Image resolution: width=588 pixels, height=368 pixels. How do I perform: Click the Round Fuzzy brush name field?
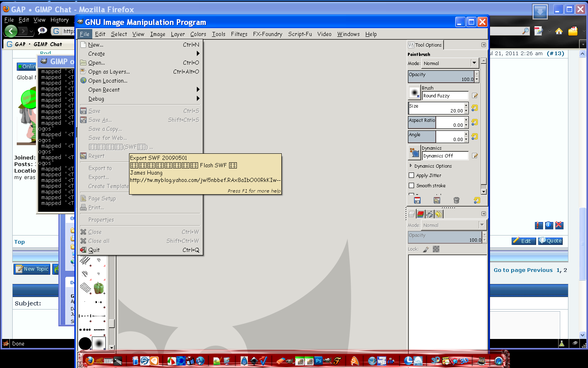point(445,96)
